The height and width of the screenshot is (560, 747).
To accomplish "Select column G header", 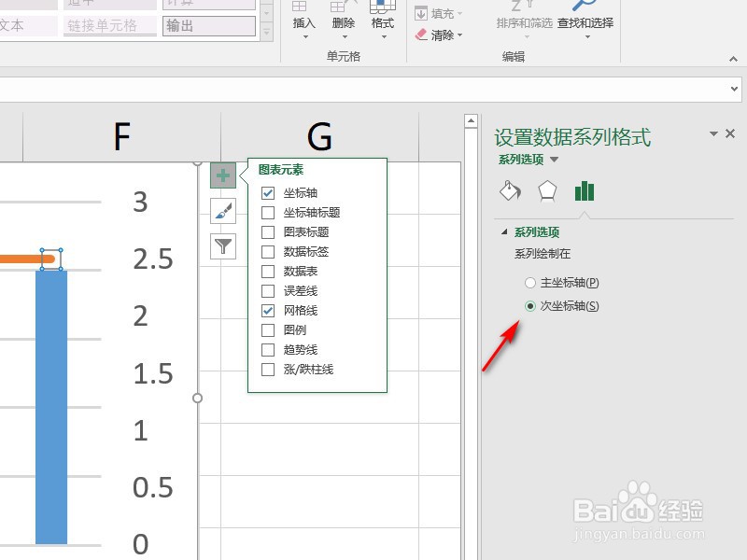I will (x=320, y=136).
